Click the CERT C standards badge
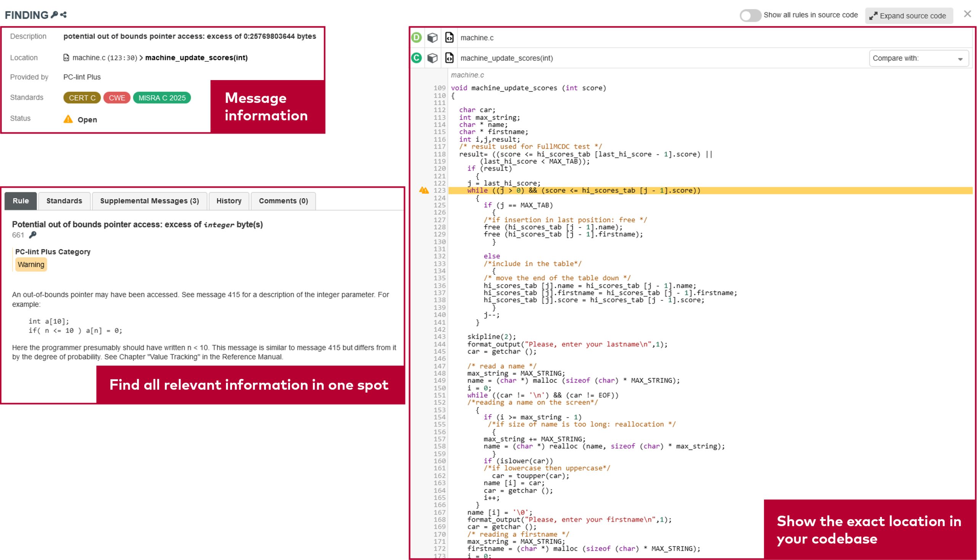 pos(82,98)
